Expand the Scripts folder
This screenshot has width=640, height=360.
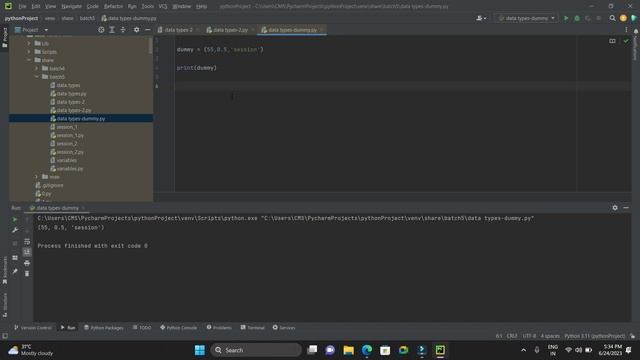[x=29, y=52]
